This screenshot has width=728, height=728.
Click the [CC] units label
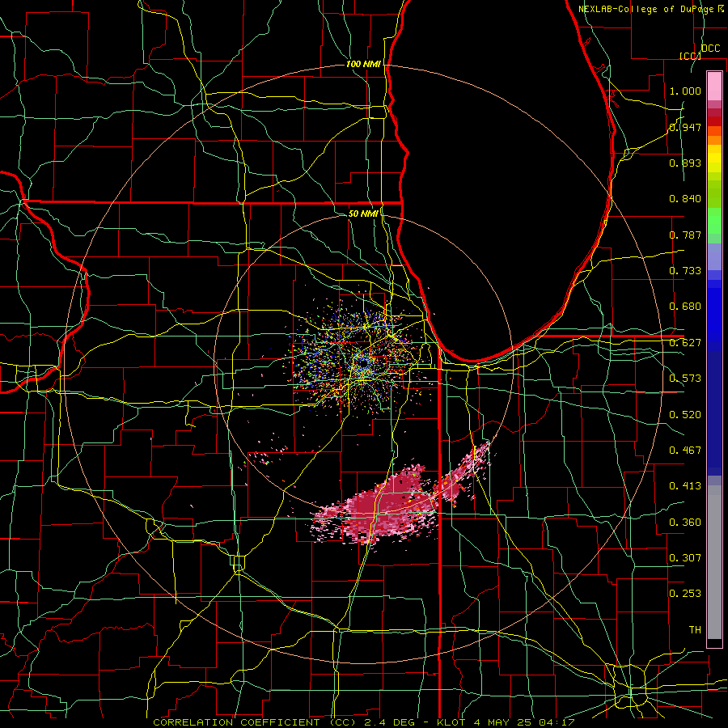pyautogui.click(x=690, y=56)
